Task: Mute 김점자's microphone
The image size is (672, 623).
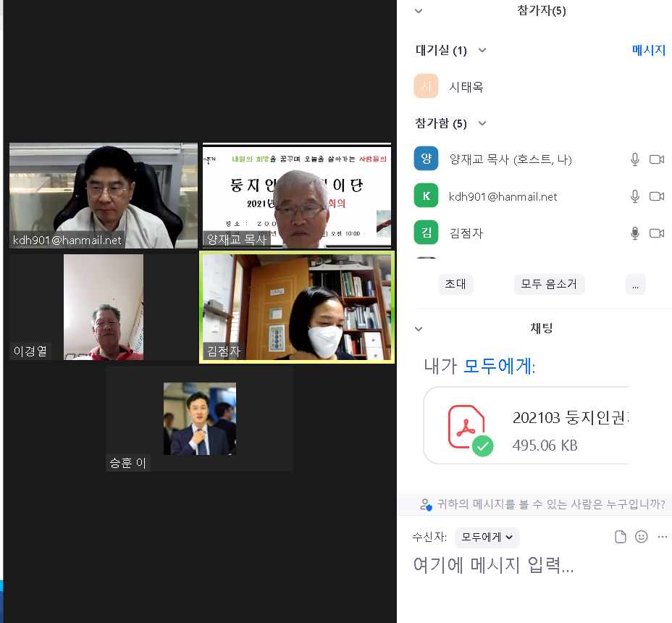Action: point(635,233)
